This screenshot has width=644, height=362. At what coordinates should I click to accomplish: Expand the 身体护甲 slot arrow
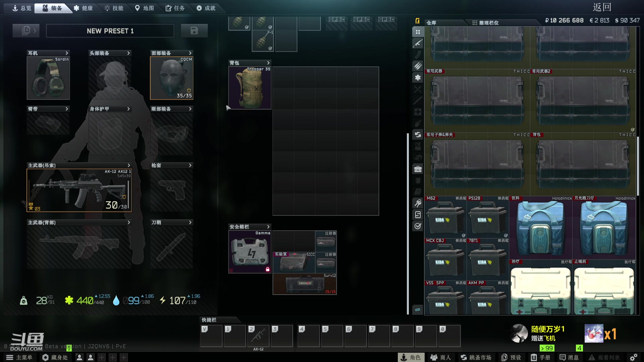pos(128,109)
